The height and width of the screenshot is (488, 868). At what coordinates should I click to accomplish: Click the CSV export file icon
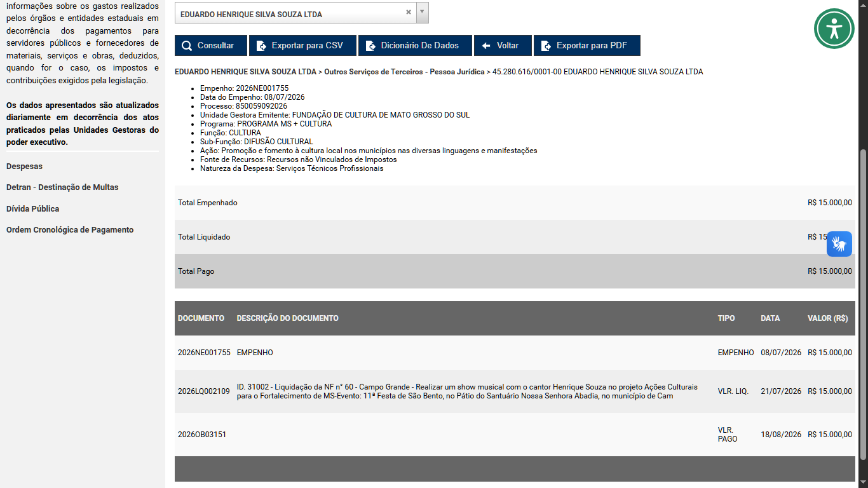point(261,46)
